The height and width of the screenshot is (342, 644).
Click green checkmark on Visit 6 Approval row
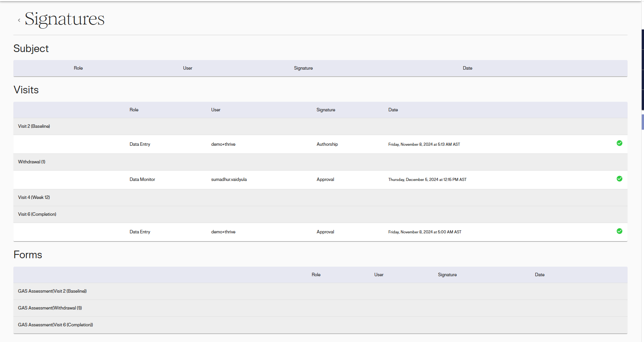(619, 231)
